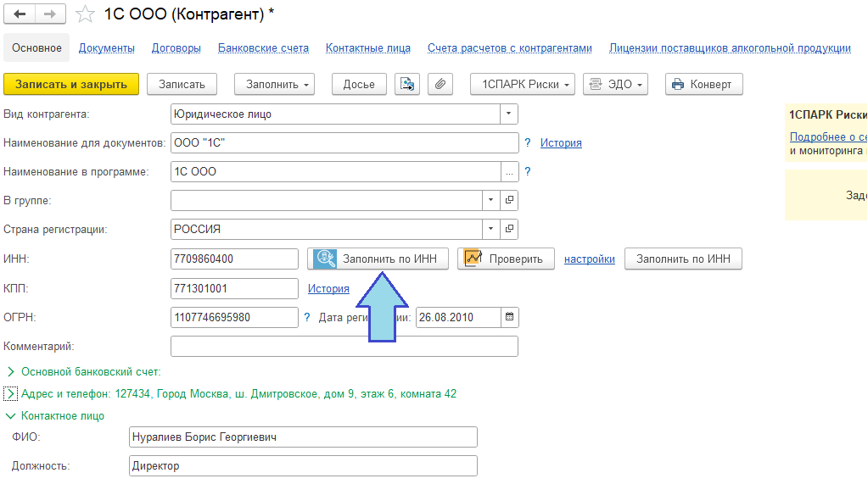Click the ИНН input field
This screenshot has width=868, height=484.
234,259
